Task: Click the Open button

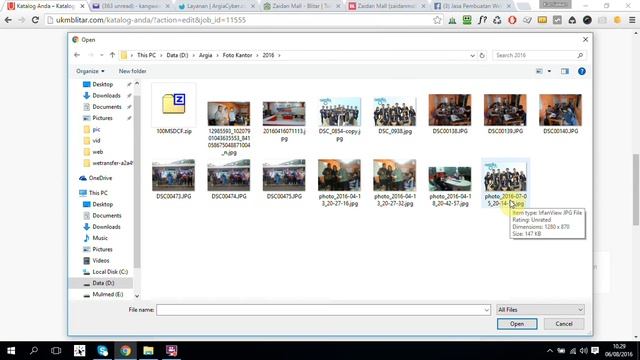Action: point(517,324)
